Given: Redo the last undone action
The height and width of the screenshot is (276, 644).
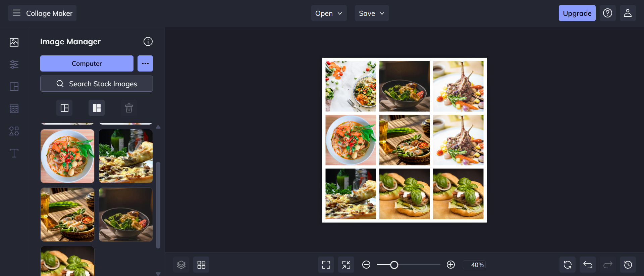Looking at the screenshot, I should (x=608, y=265).
